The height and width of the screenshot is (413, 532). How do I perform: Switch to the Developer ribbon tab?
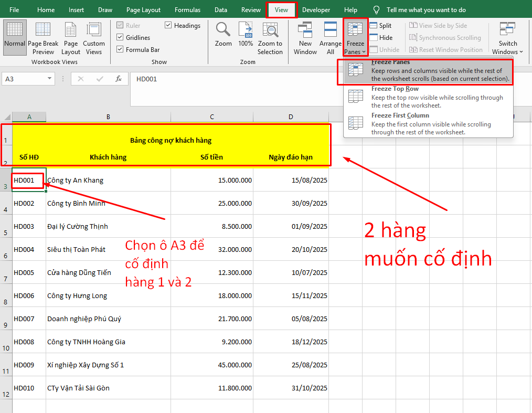point(316,9)
